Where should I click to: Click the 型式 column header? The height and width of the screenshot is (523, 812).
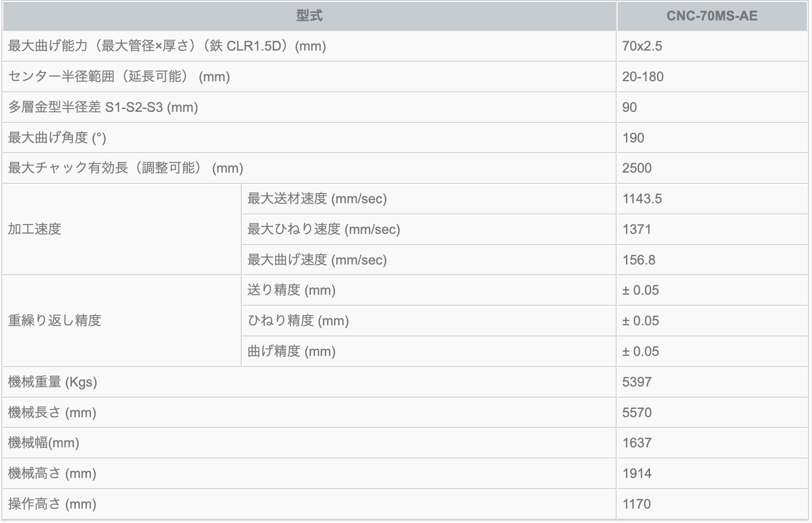tap(309, 16)
